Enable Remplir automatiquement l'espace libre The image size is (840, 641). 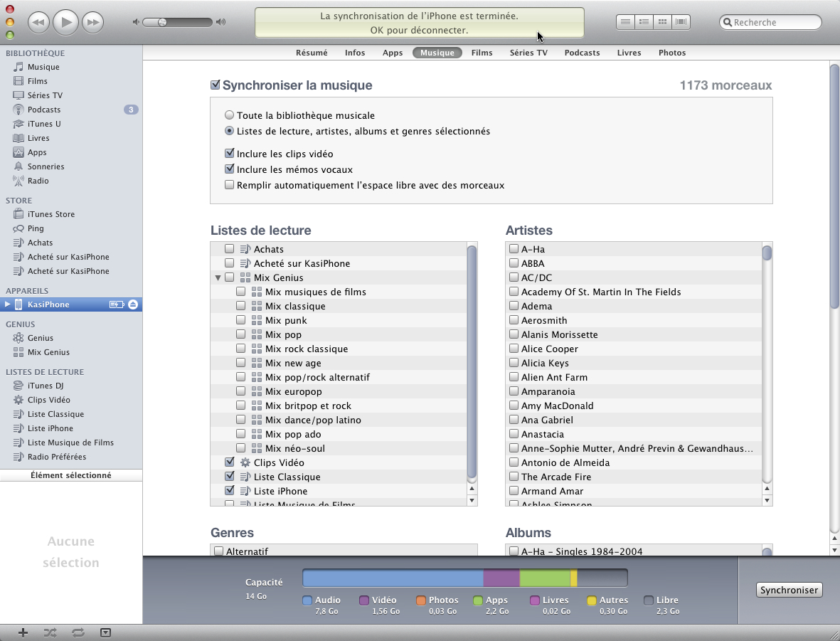(229, 185)
